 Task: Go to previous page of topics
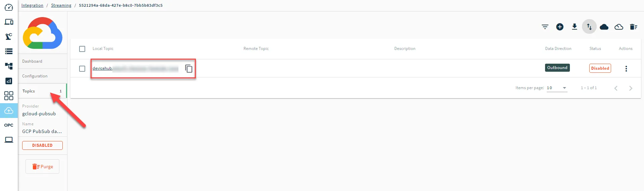(616, 88)
